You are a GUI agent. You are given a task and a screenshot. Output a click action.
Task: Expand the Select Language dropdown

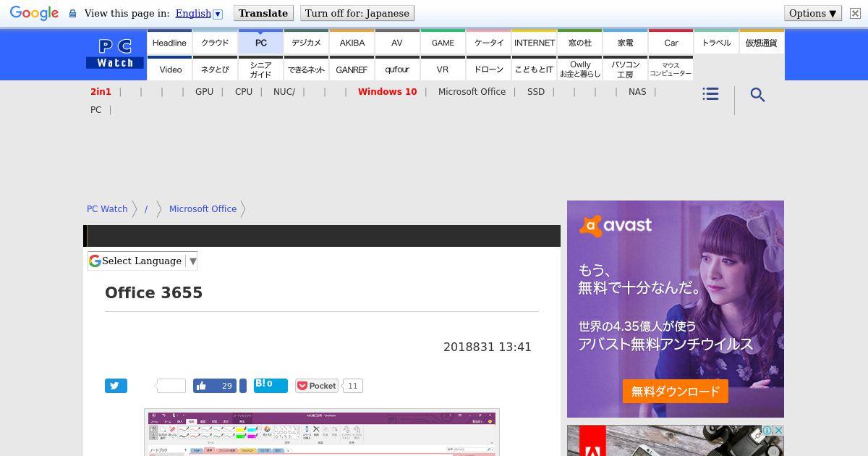click(142, 261)
